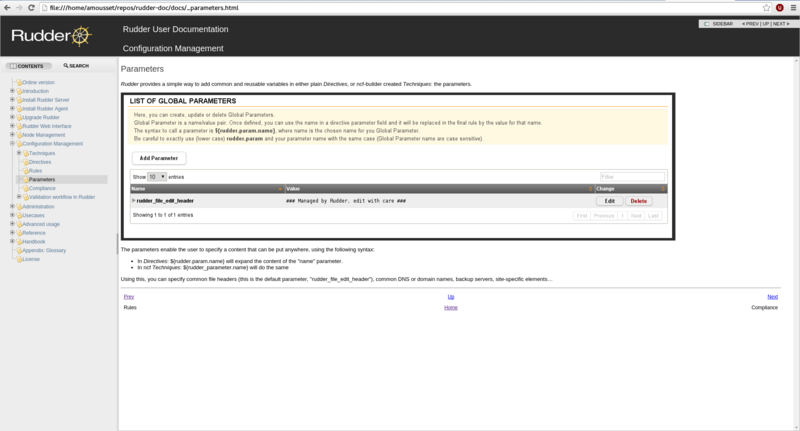Open the Administration chapter

coord(38,207)
